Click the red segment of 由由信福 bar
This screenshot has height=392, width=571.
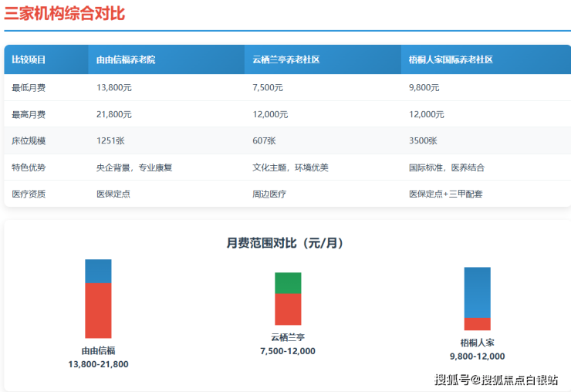point(98,310)
